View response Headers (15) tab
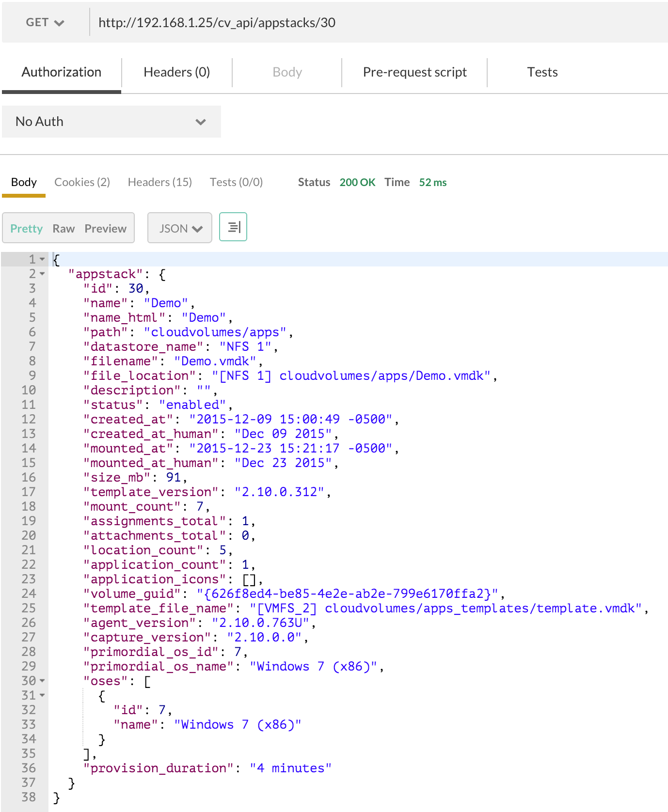This screenshot has width=668, height=812. pyautogui.click(x=159, y=182)
